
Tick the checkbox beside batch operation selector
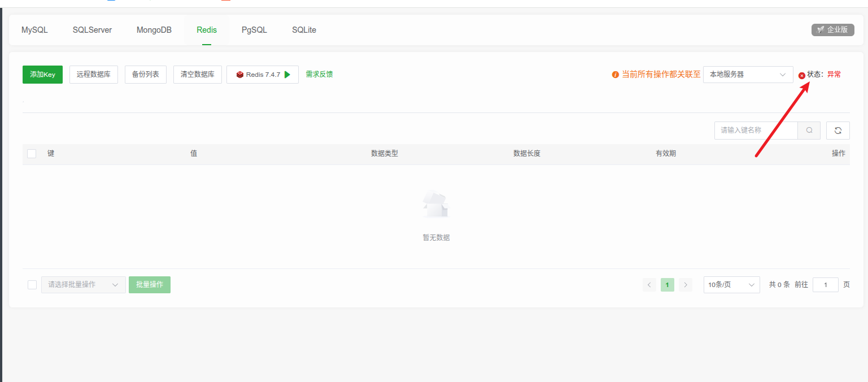coord(32,285)
